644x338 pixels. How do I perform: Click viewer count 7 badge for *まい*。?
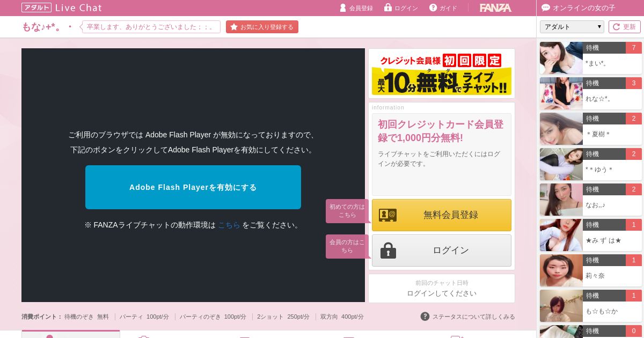click(634, 48)
